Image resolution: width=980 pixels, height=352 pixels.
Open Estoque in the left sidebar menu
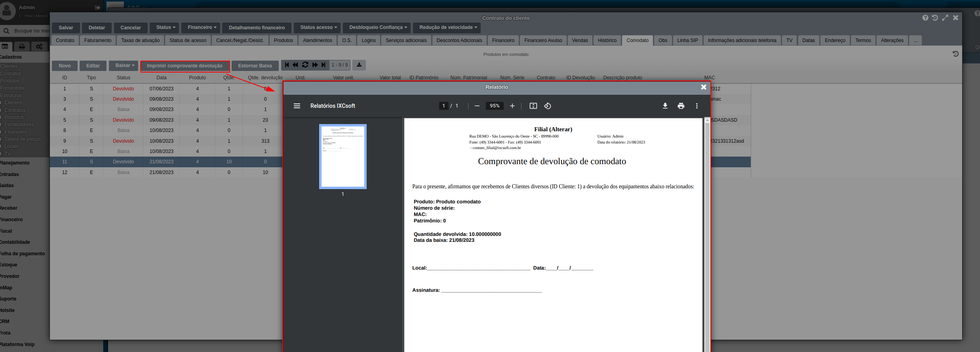tap(9, 265)
